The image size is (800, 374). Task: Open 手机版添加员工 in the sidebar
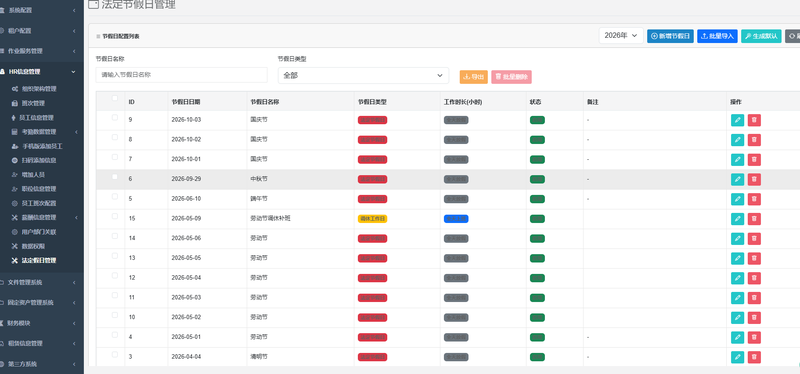[42, 146]
